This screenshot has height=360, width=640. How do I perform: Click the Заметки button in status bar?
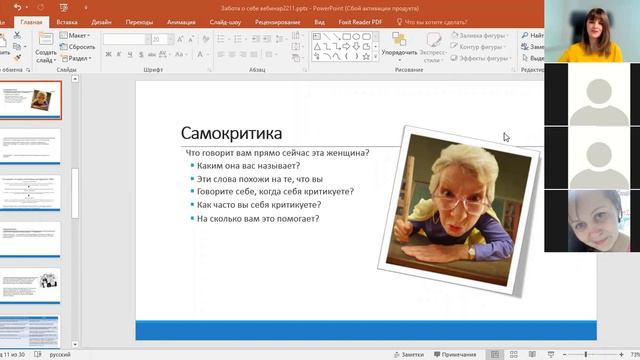click(x=409, y=354)
